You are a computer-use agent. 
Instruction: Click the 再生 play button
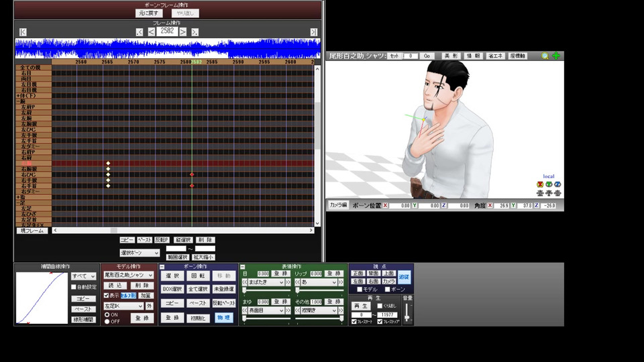pyautogui.click(x=362, y=306)
